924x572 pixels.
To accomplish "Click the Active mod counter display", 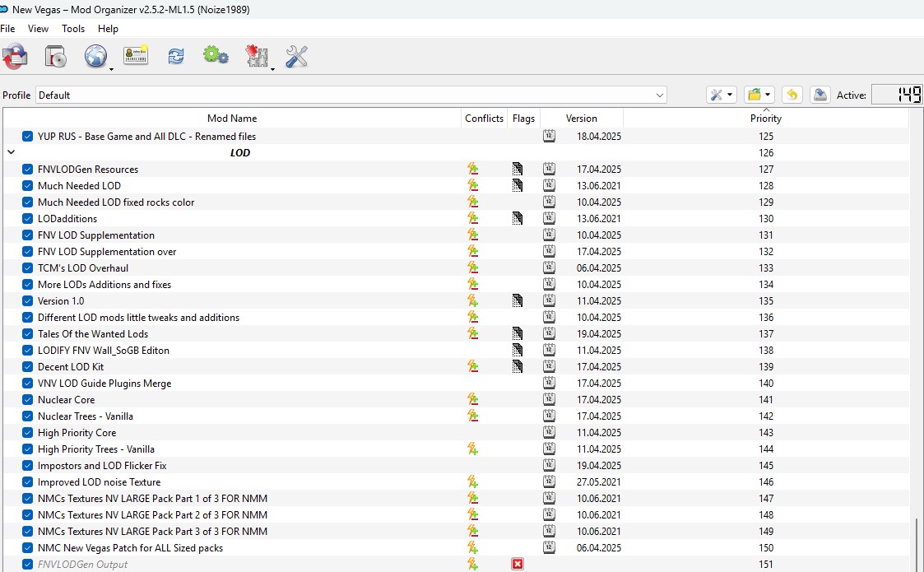I will pos(897,95).
